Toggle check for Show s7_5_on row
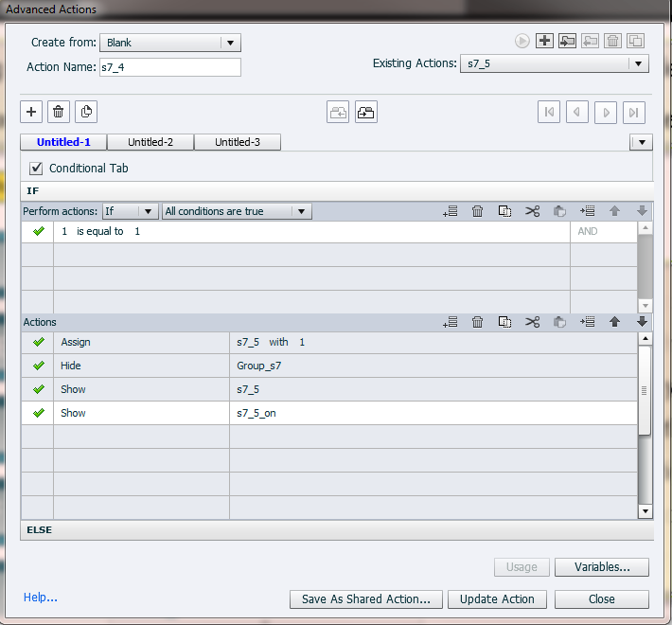This screenshot has width=672, height=625. [39, 413]
